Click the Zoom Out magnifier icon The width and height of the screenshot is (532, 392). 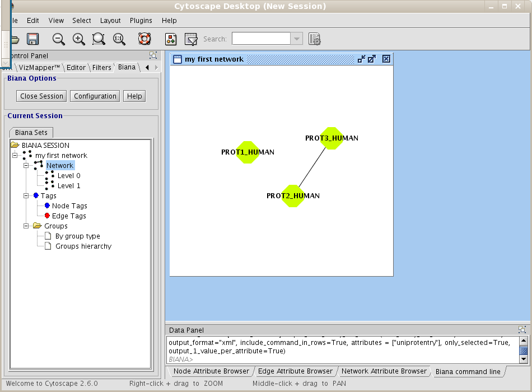(59, 39)
